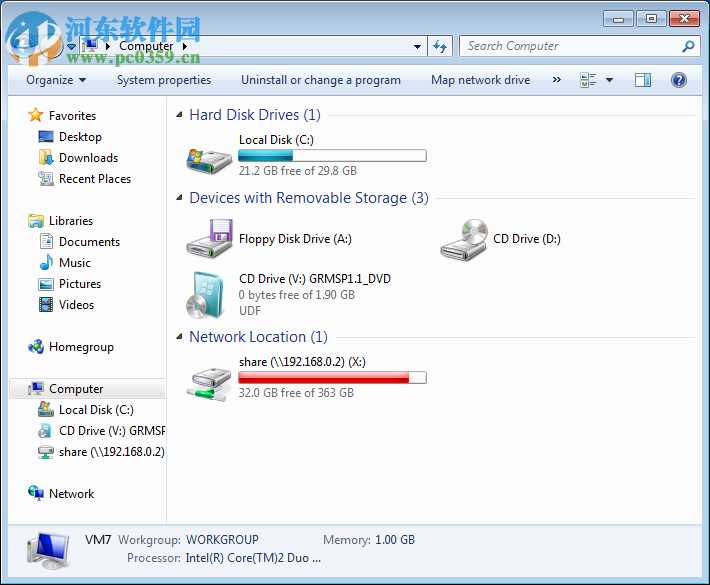
Task: Click '0 bytes free of 1.90 GB' text
Action: 297,295
